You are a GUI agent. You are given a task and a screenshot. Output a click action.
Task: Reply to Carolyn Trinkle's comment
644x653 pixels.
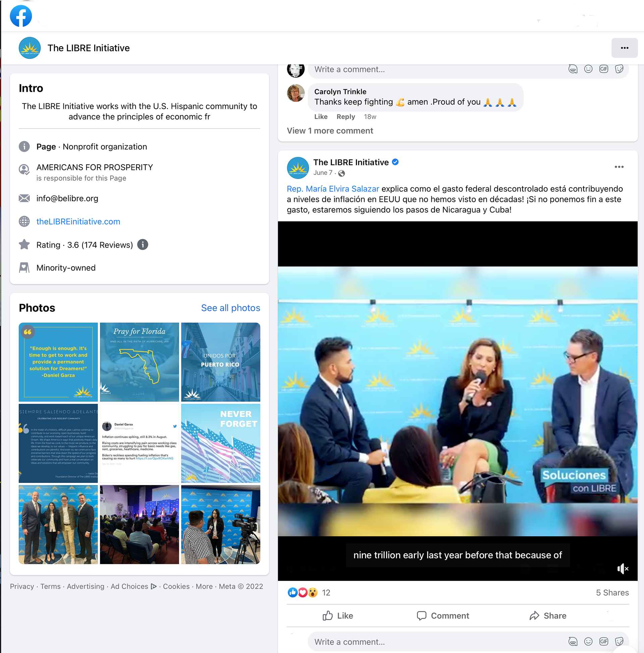346,117
